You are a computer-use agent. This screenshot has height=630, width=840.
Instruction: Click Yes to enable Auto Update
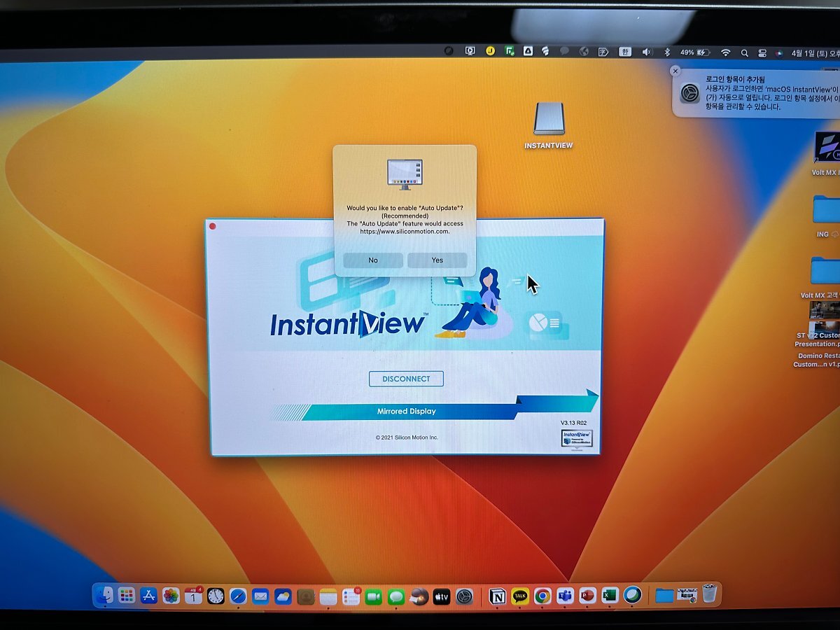(437, 260)
